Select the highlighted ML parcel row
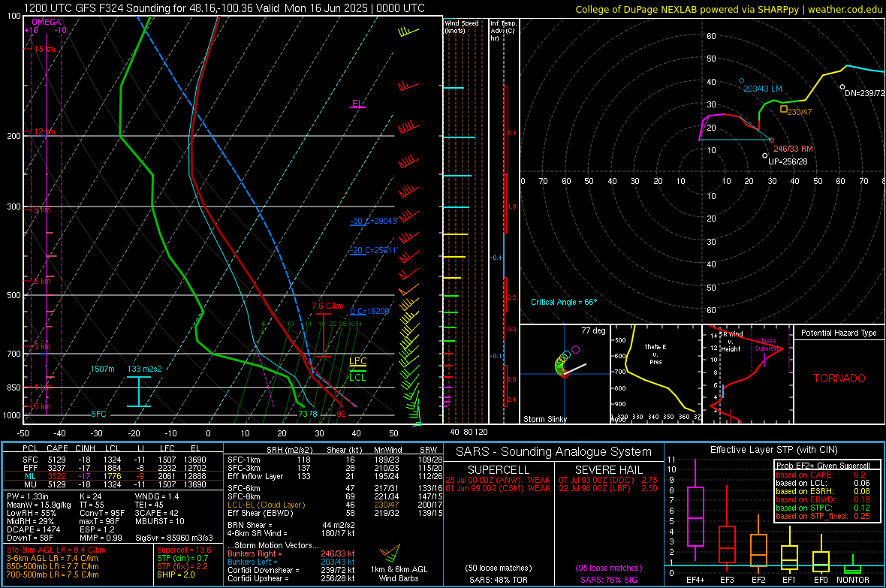The width and height of the screenshot is (886, 588). coord(113,476)
